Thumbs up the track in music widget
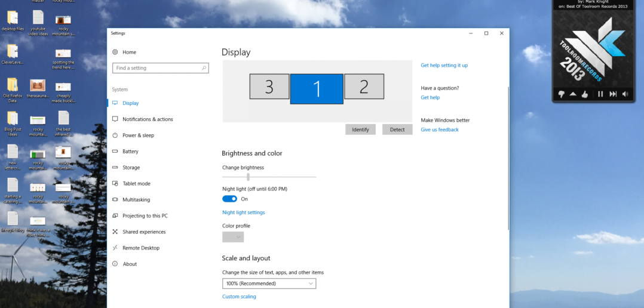644x308 pixels. pos(584,94)
